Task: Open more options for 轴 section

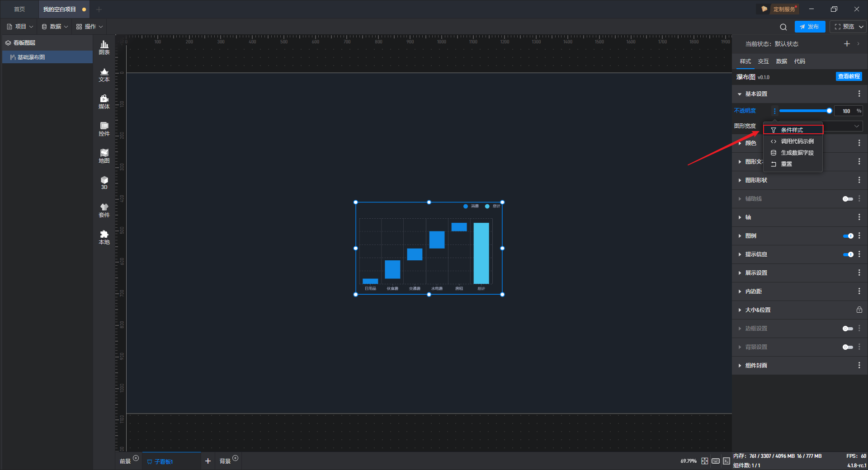Action: tap(859, 217)
